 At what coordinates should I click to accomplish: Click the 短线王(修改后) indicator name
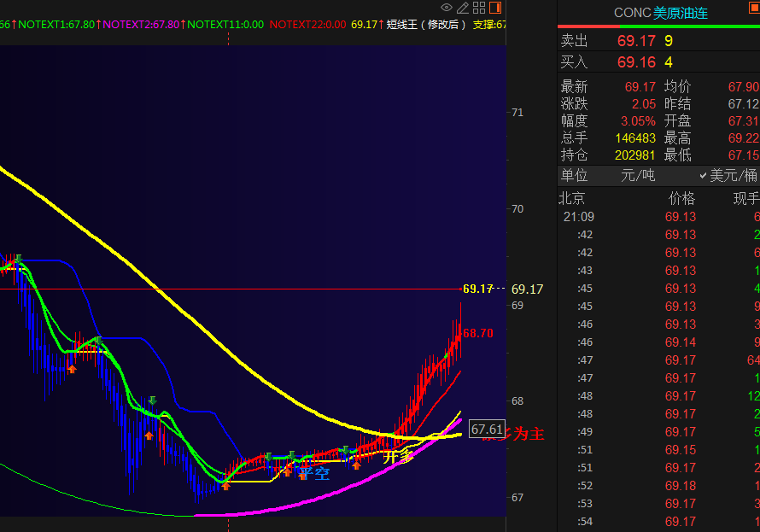pos(426,24)
